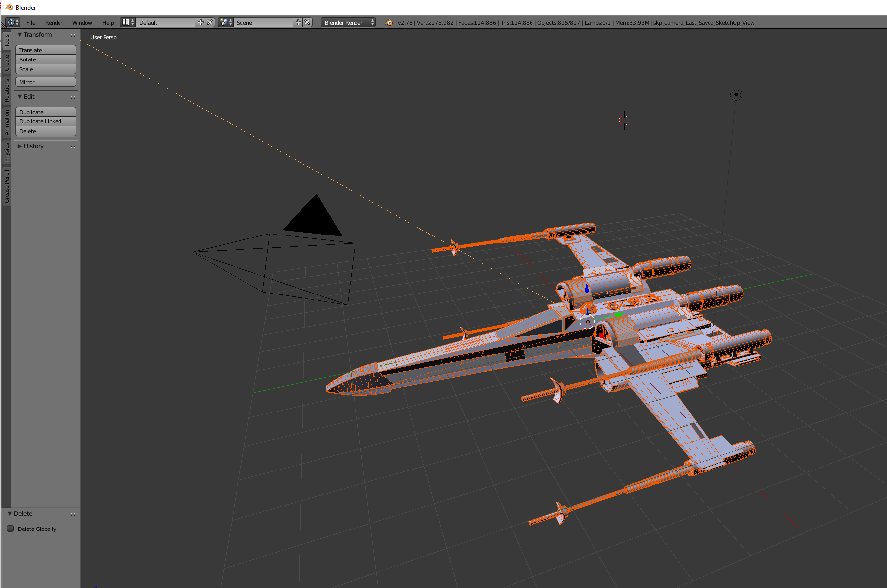Collapse the Delete operator panel
Screen dimensions: 887x588
[x=10, y=514]
